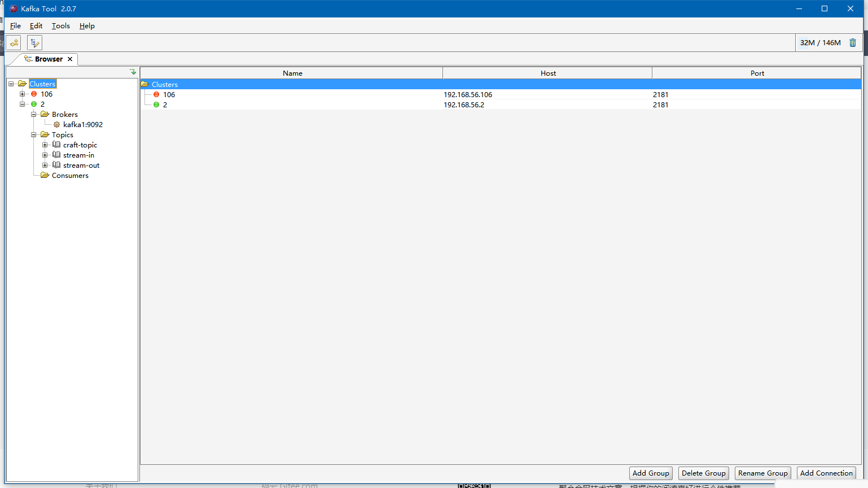868x488 pixels.
Task: Open the Edit menu
Action: coord(36,26)
